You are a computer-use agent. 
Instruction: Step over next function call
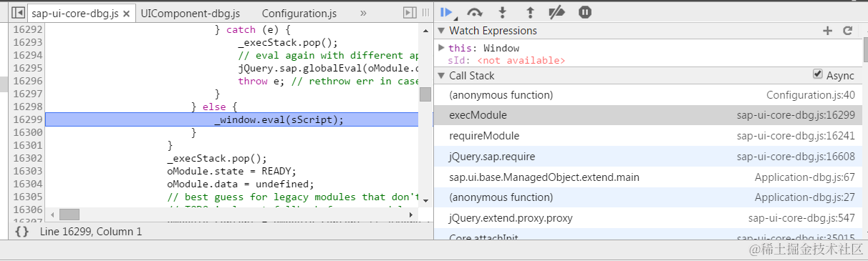(475, 12)
